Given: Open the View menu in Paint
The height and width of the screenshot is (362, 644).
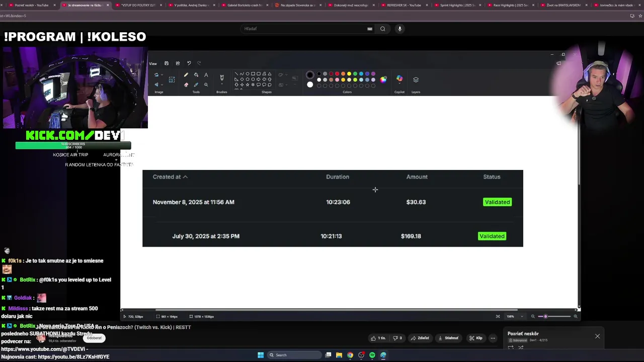Looking at the screenshot, I should (x=153, y=63).
